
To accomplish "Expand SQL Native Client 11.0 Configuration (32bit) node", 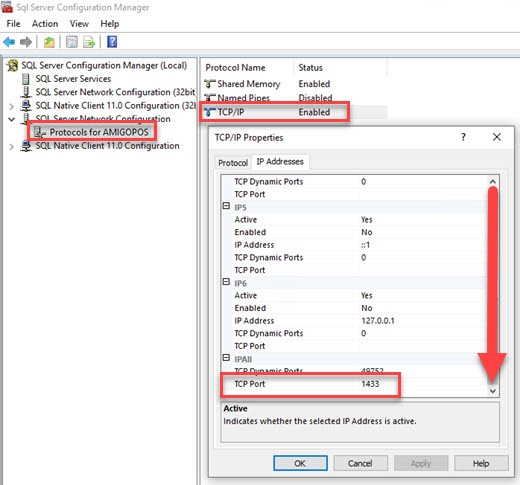I will coord(11,106).
